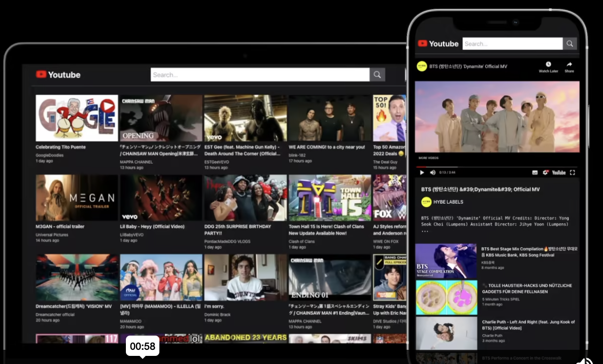Viewport: 603px width, 364px height.
Task: Open Top 50 Amazon Deals thumbnail
Action: pos(390,118)
